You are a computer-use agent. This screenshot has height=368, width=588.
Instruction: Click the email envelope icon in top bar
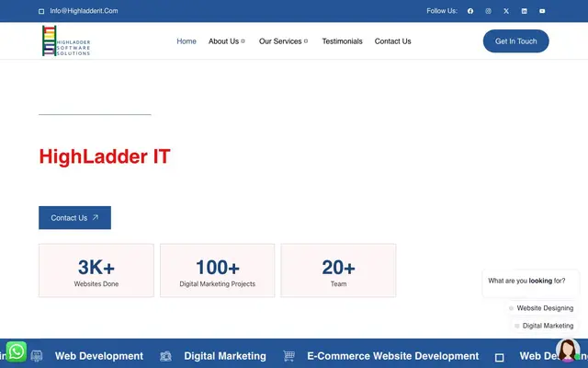tap(41, 11)
